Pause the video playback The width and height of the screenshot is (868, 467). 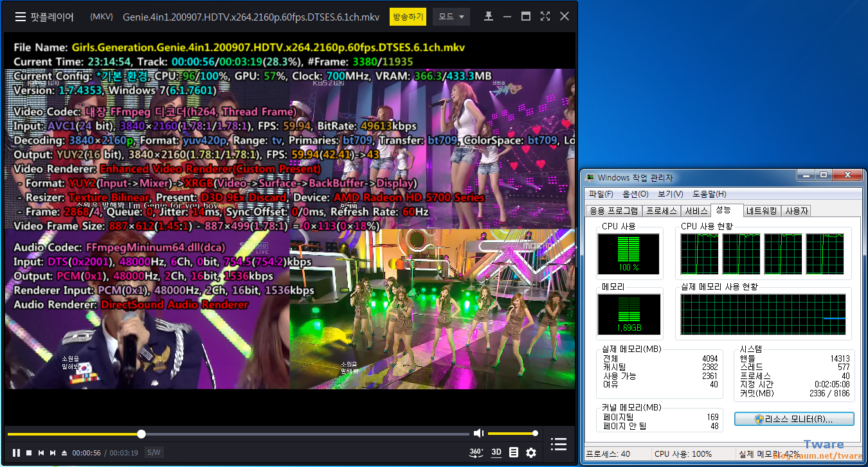coord(16,453)
